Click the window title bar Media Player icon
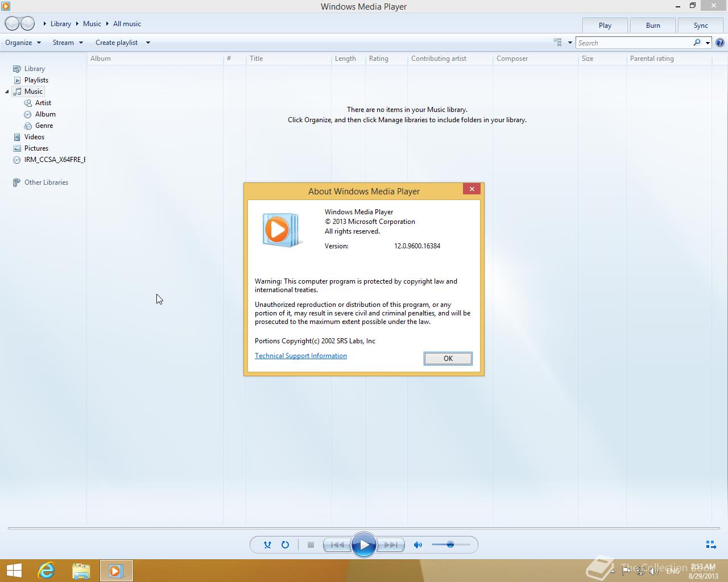 (6, 6)
